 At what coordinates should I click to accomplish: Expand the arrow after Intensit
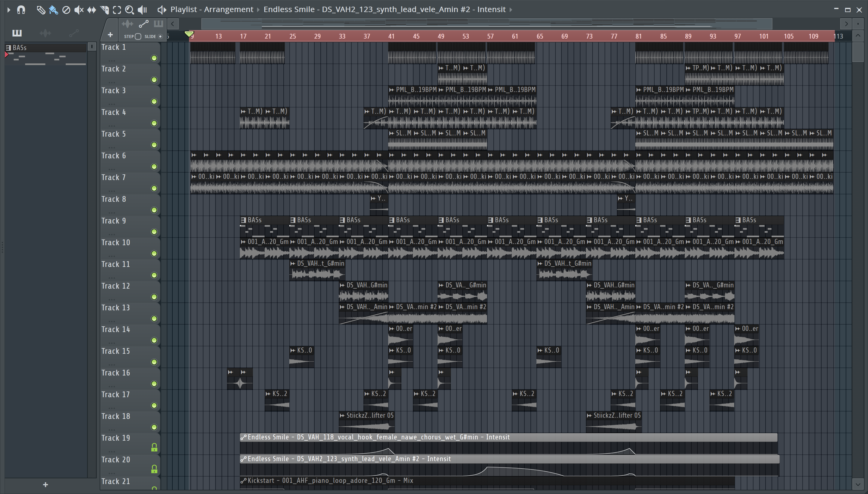coord(511,10)
